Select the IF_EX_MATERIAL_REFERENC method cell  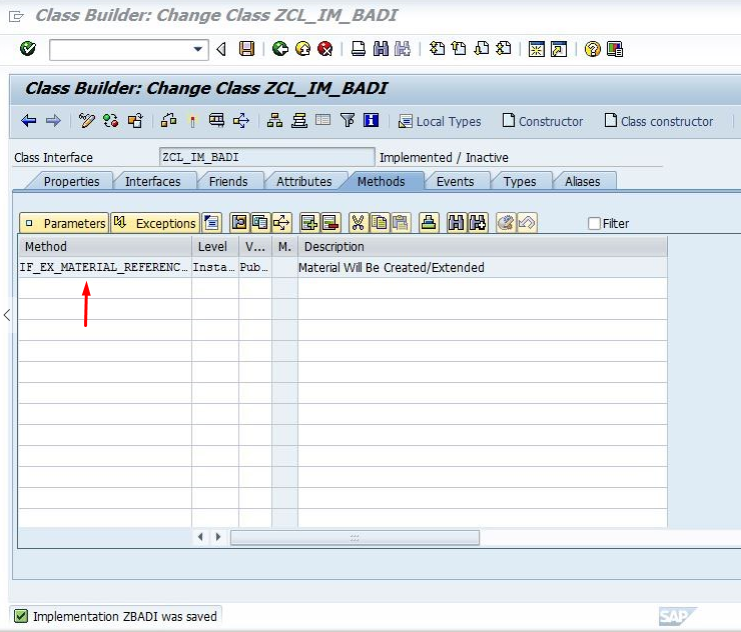(104, 267)
